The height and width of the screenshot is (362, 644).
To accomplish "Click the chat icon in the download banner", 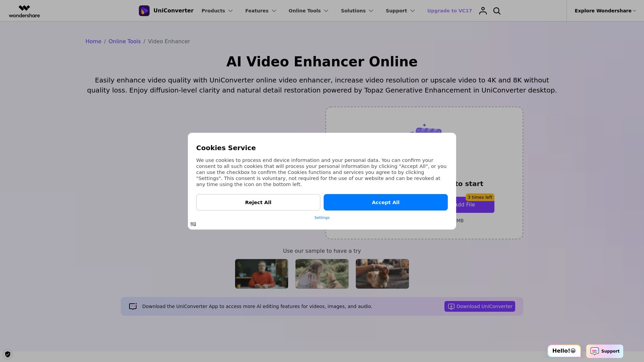I will coord(133,306).
